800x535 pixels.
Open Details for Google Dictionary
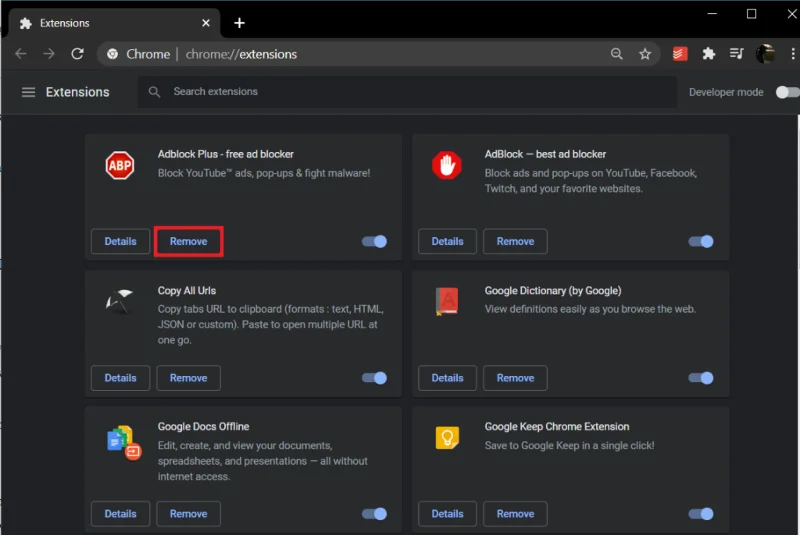point(447,378)
